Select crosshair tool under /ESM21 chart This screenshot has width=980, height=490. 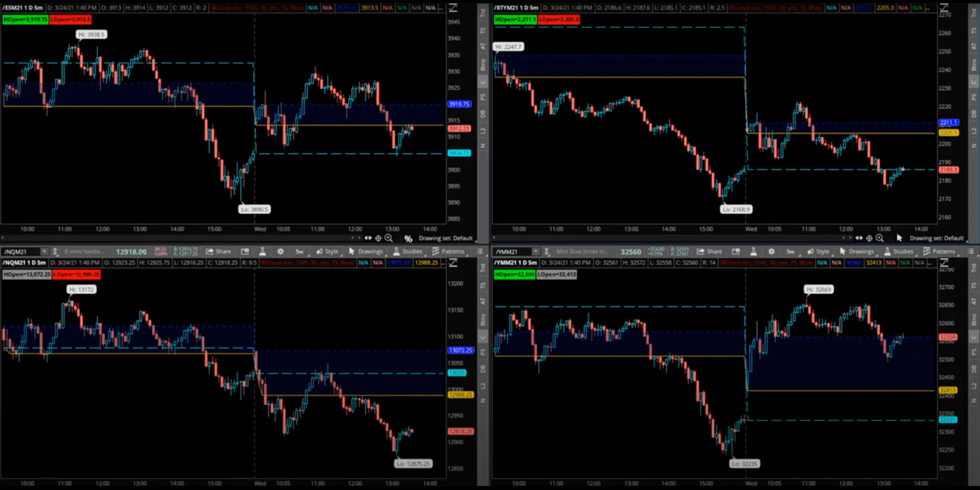[379, 238]
